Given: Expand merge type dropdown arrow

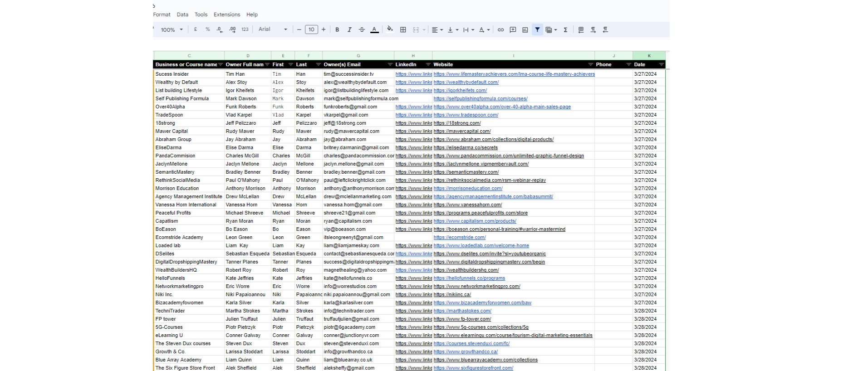Looking at the screenshot, I should (424, 30).
